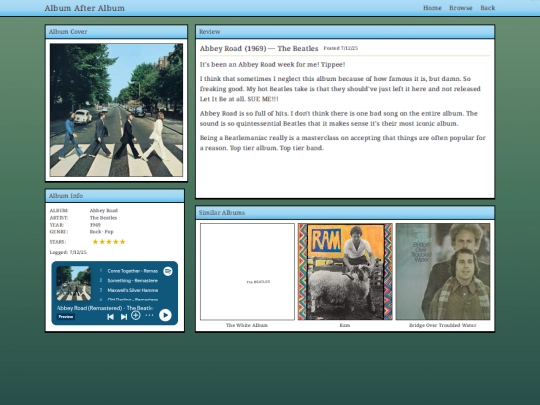This screenshot has width=540, height=405.
Task: Open the Ram album cover thumbnail
Action: (345, 272)
